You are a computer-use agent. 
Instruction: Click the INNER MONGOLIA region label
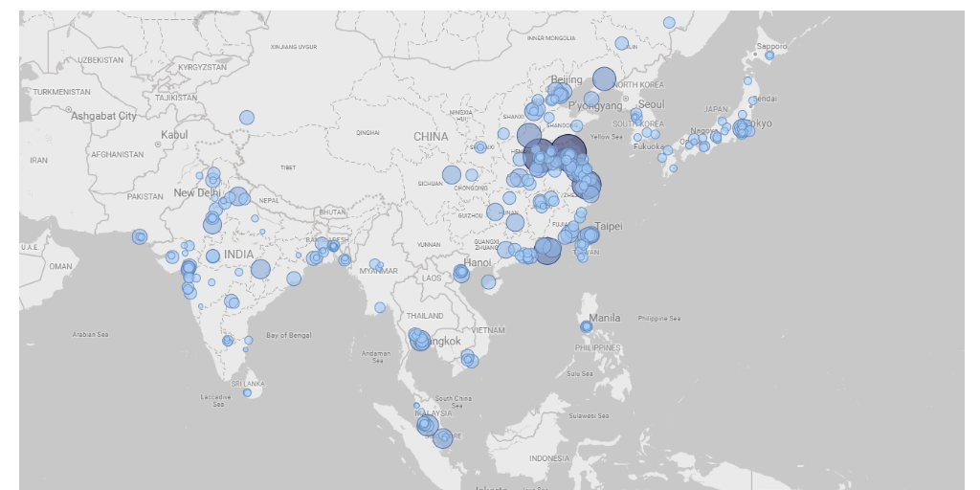pyautogui.click(x=551, y=38)
